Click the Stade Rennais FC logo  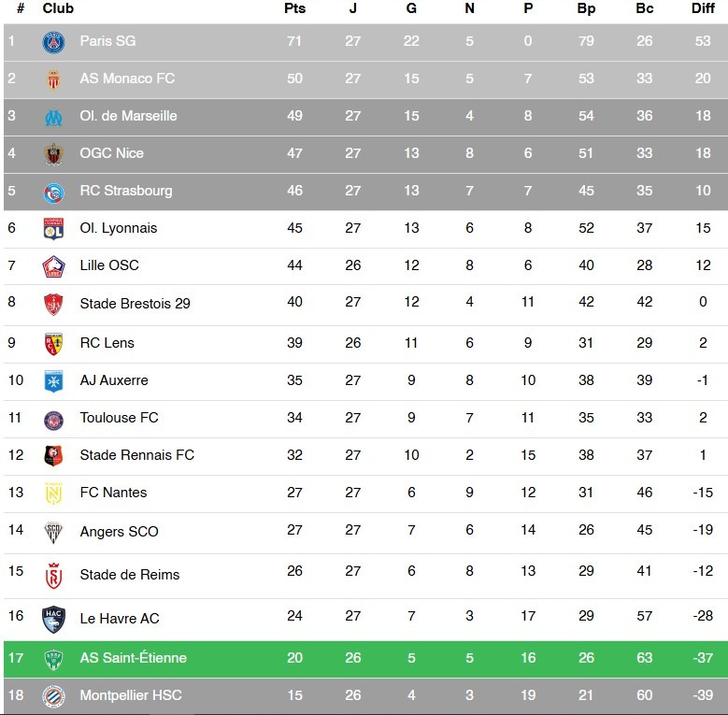pos(53,455)
